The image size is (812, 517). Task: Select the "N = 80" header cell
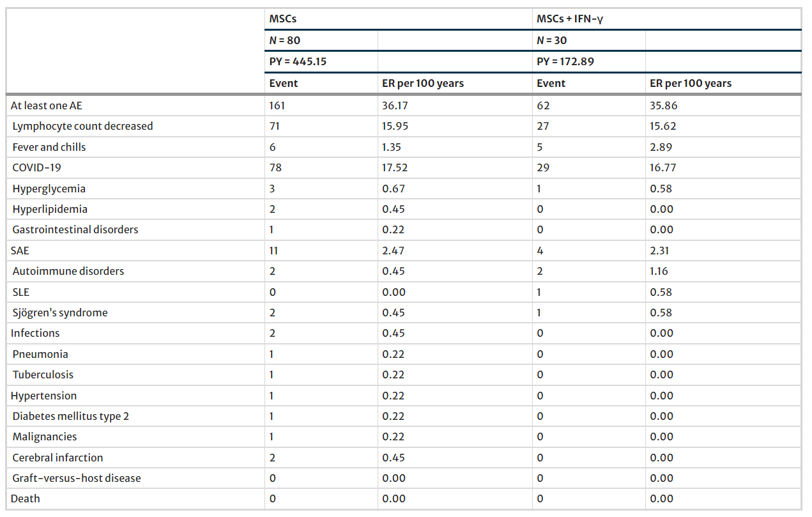click(x=285, y=40)
